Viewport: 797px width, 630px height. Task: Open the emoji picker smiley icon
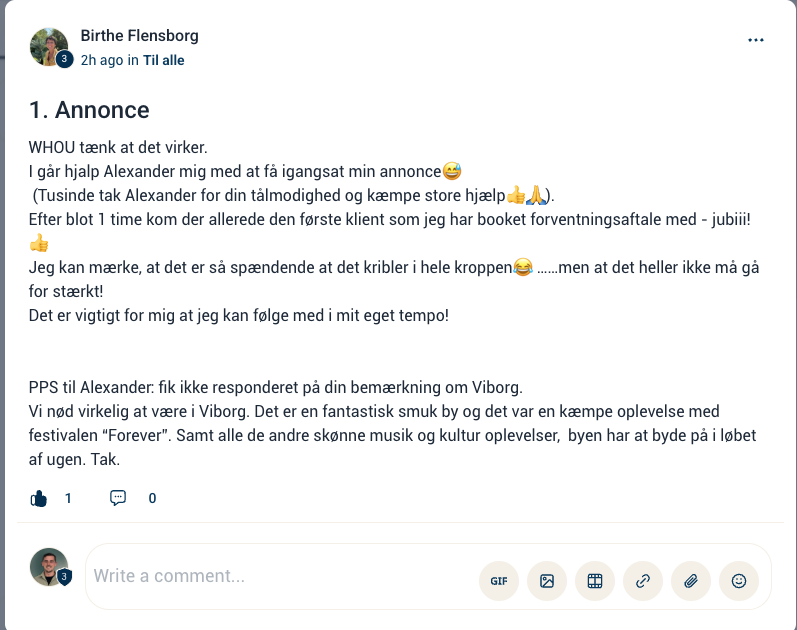(739, 581)
